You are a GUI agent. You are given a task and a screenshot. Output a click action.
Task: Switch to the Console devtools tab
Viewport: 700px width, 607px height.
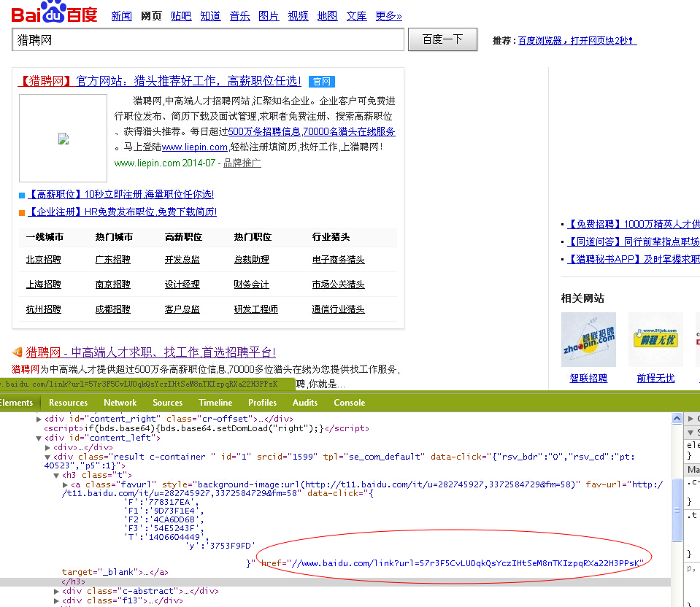349,403
